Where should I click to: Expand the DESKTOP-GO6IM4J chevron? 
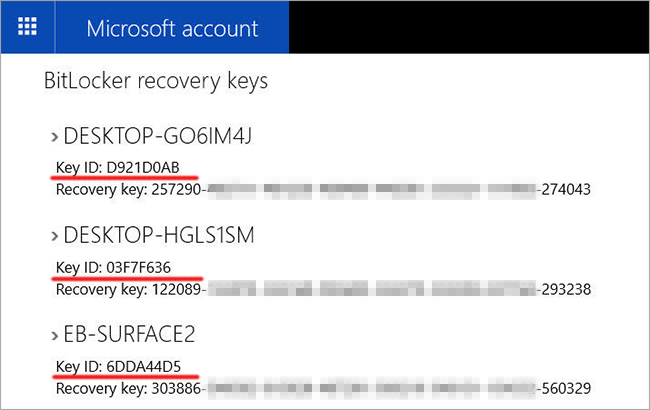[x=54, y=137]
